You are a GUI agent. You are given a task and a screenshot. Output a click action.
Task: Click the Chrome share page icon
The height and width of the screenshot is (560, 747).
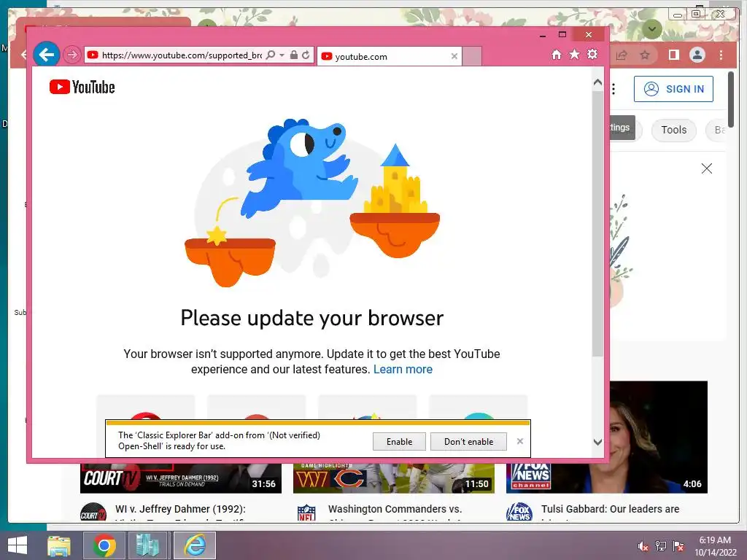tap(622, 55)
